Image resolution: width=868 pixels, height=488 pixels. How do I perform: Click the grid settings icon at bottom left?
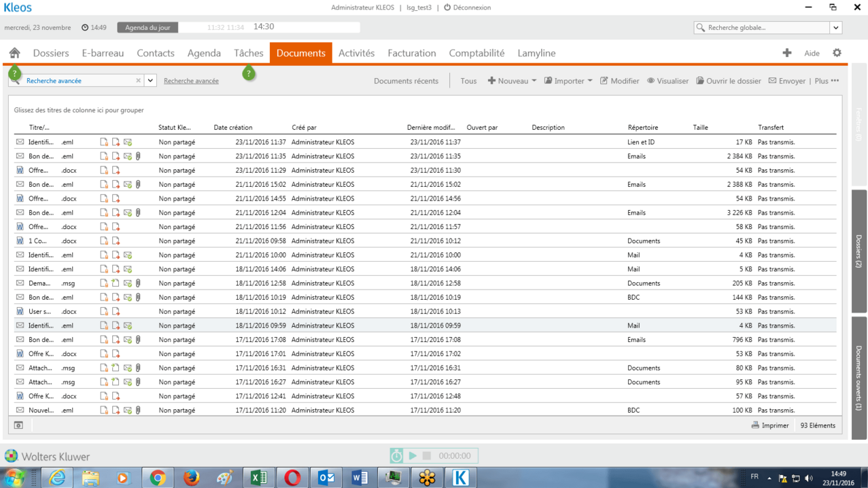[18, 425]
